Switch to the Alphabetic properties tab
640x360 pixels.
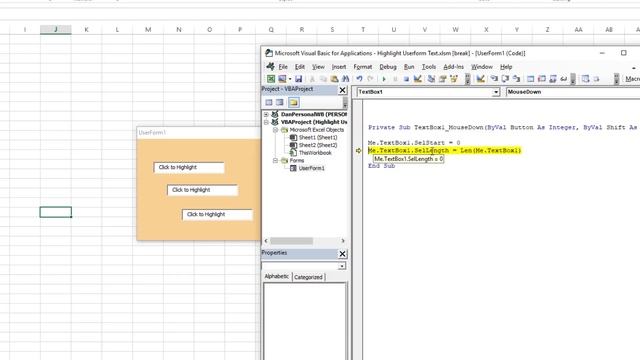click(276, 276)
